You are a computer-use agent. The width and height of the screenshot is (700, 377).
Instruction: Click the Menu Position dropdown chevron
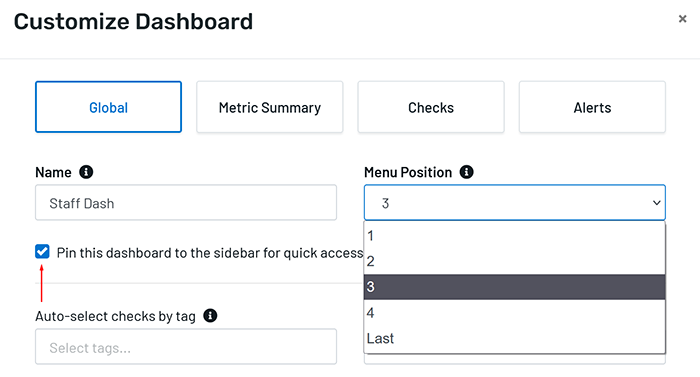tap(656, 203)
